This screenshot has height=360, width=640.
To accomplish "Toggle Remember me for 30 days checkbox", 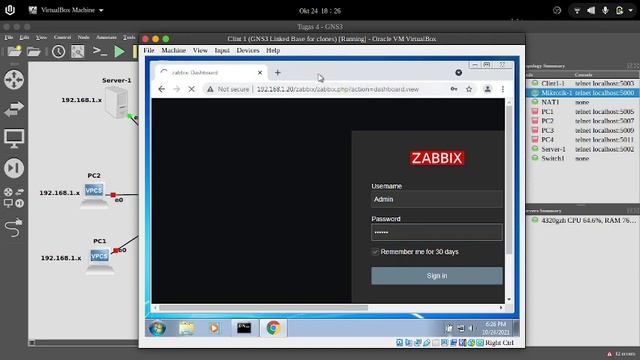I will (x=375, y=252).
